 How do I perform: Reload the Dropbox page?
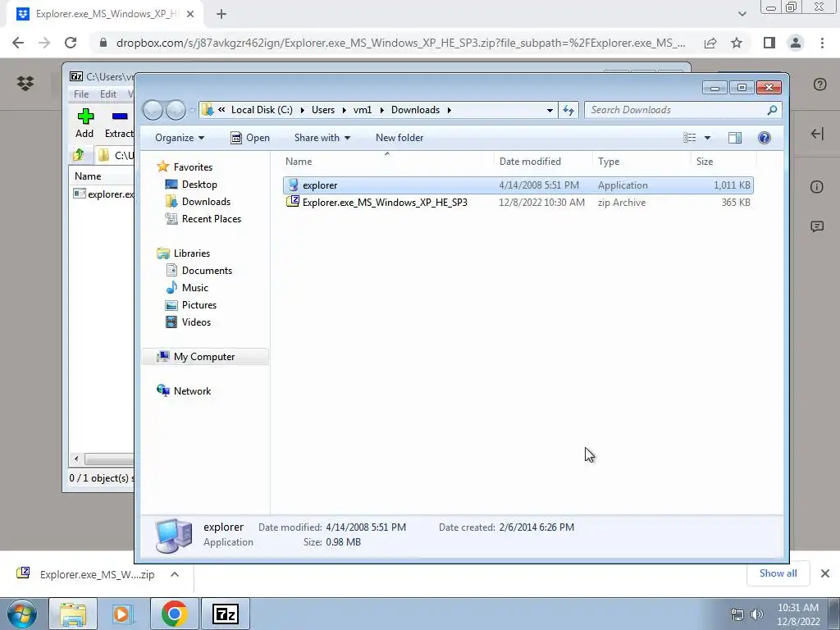(x=71, y=43)
